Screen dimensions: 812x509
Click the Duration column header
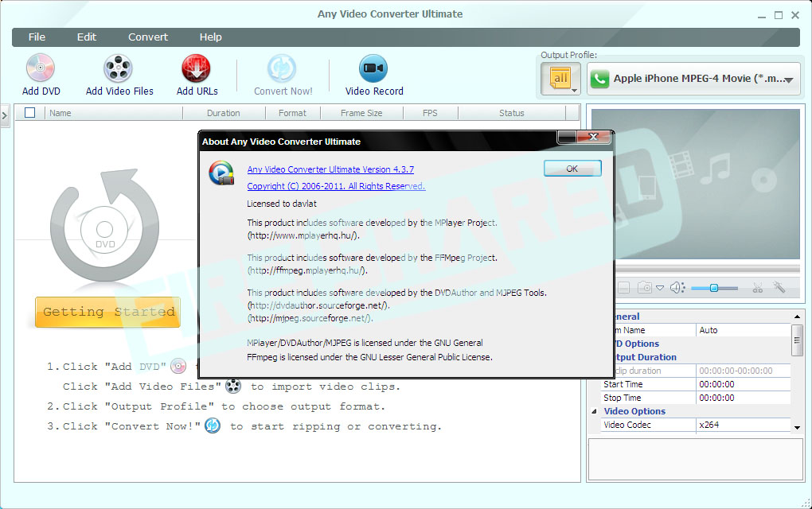224,113
